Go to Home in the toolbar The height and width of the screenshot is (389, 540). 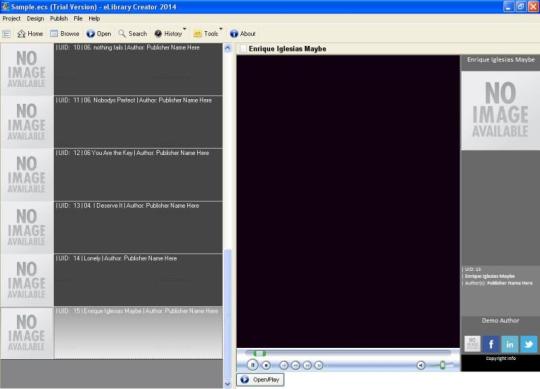click(x=30, y=34)
